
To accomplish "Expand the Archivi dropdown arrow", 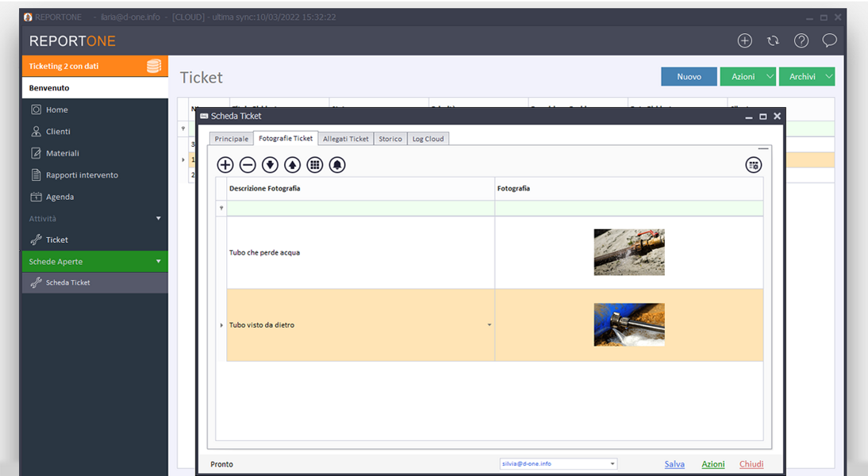I will pyautogui.click(x=828, y=76).
